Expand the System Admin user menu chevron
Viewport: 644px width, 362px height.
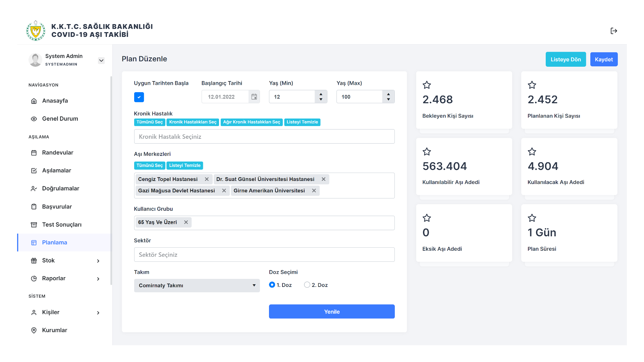(x=101, y=61)
